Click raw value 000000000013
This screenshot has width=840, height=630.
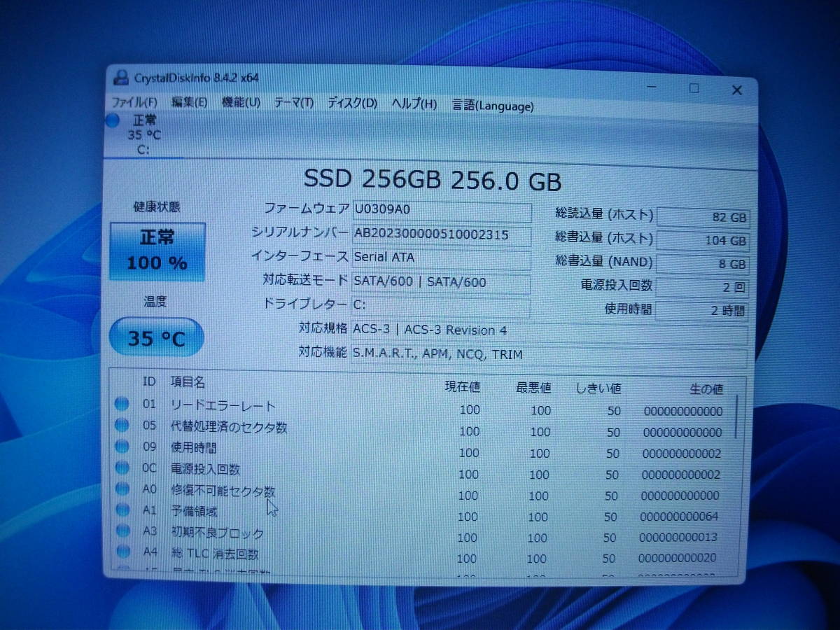(679, 538)
